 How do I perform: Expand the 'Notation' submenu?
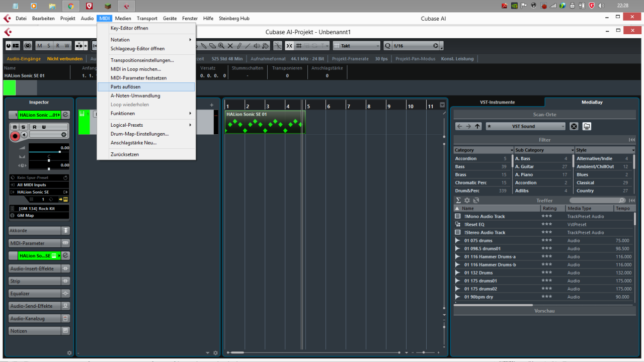pyautogui.click(x=146, y=40)
